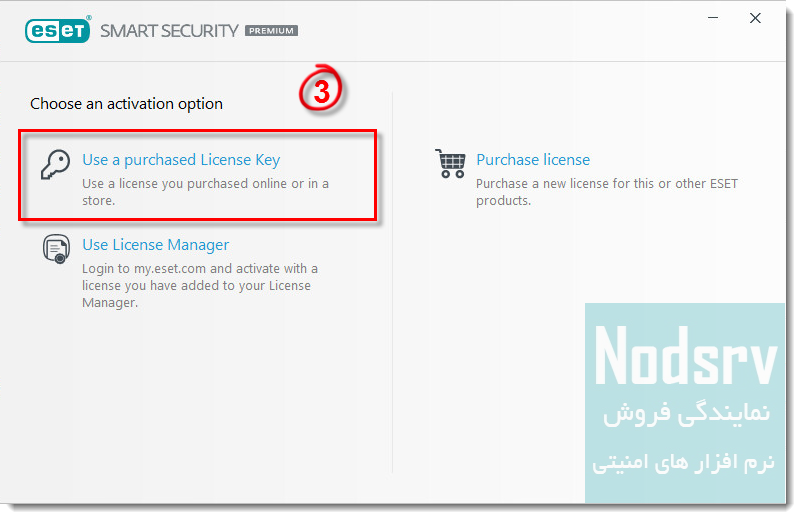
Task: Click the "Purchase a new license" description text
Action: click(606, 192)
